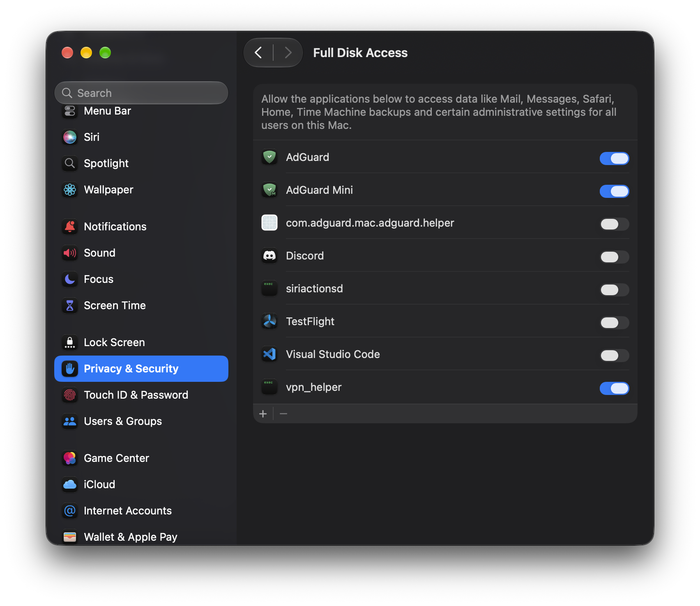Click the Wallpaper flower icon

point(70,190)
